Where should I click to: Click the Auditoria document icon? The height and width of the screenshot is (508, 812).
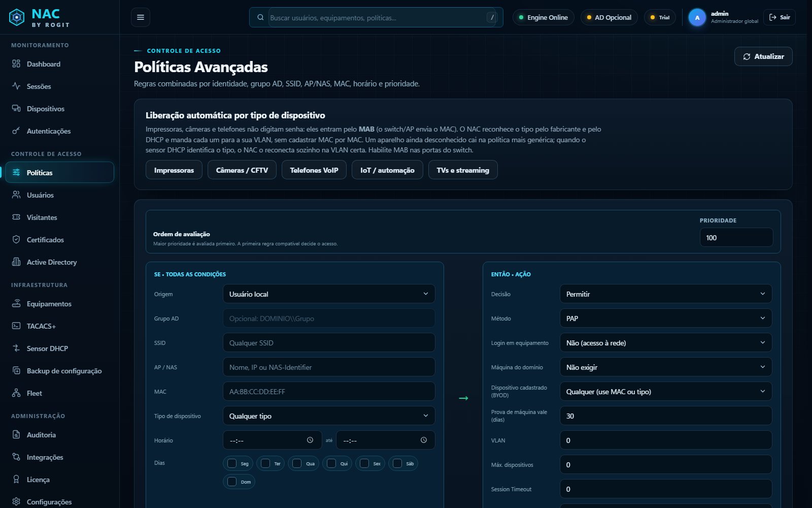pos(16,435)
